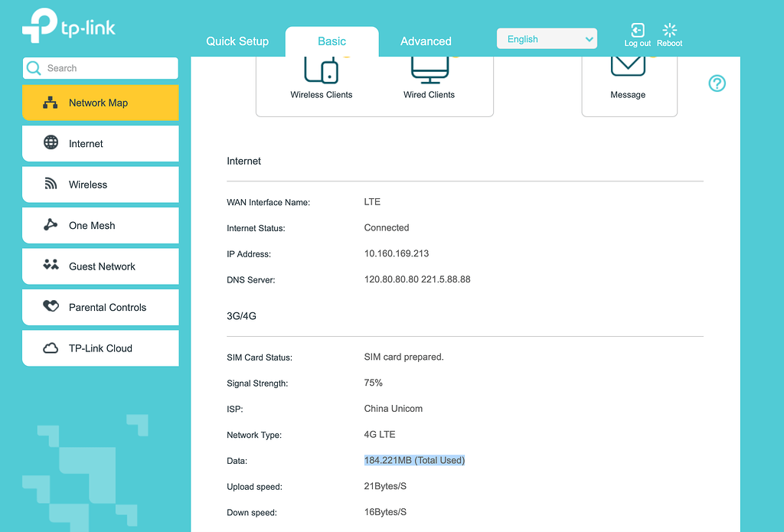
Task: Open the English language dropdown
Action: (x=547, y=38)
